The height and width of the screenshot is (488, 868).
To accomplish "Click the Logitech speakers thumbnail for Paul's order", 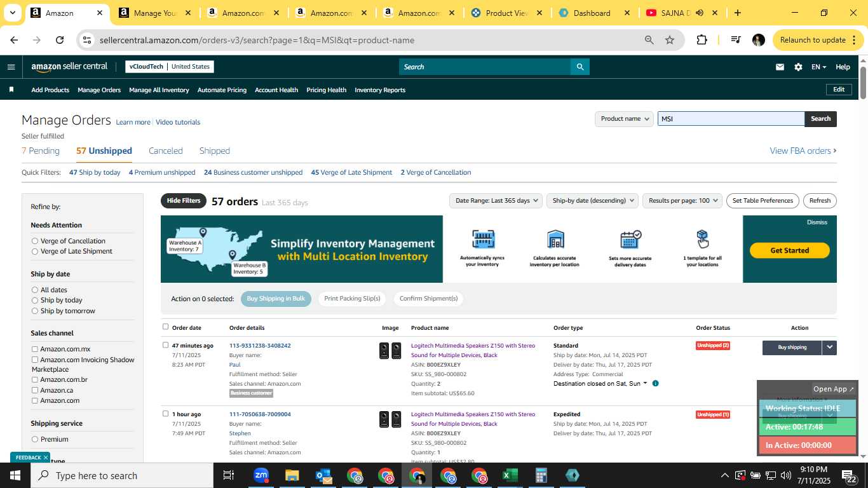I will click(390, 351).
